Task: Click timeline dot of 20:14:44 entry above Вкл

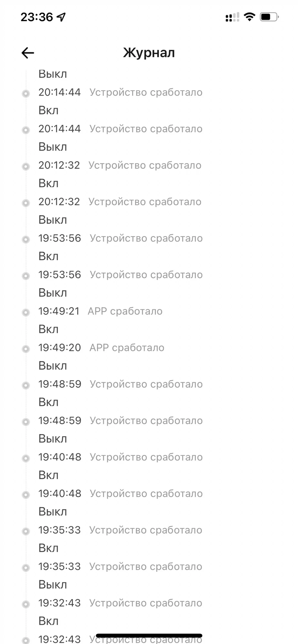Action: point(26,93)
